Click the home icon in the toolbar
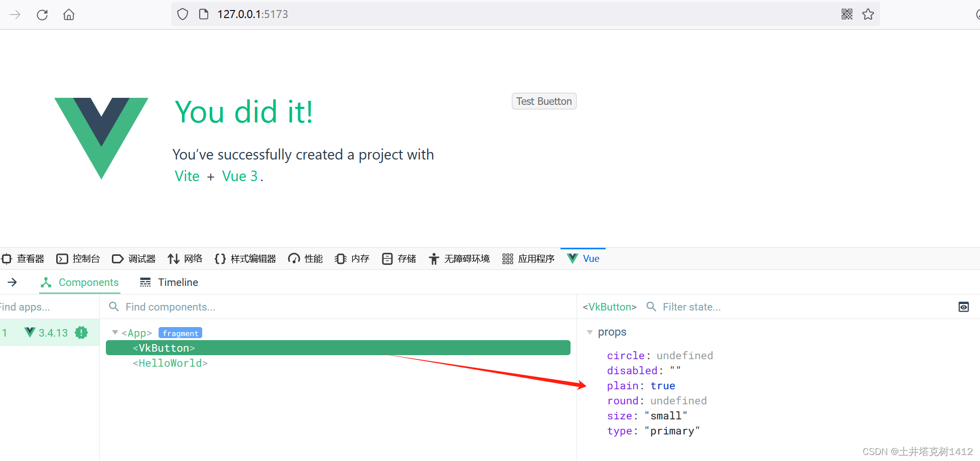Image resolution: width=980 pixels, height=461 pixels. [x=69, y=14]
